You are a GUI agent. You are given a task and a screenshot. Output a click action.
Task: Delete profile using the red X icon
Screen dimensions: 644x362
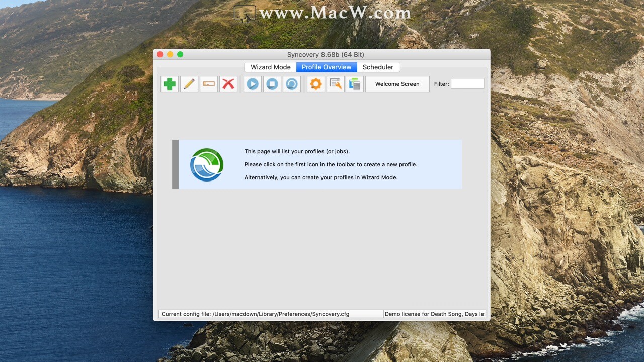point(228,84)
